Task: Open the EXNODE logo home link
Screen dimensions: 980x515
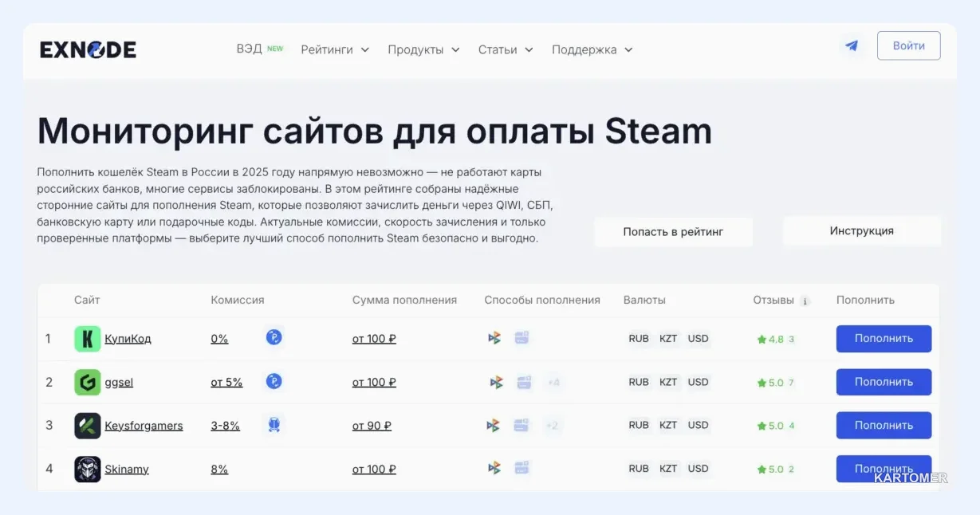Action: pyautogui.click(x=89, y=49)
